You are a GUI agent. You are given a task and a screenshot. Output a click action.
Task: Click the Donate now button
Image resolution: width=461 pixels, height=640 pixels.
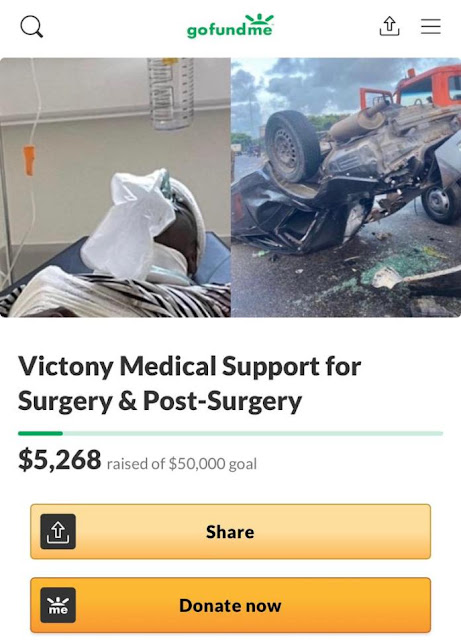pyautogui.click(x=230, y=605)
